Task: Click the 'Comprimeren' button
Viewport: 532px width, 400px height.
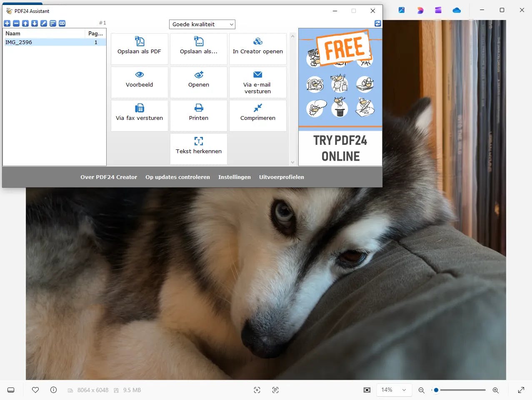Action: pyautogui.click(x=258, y=116)
